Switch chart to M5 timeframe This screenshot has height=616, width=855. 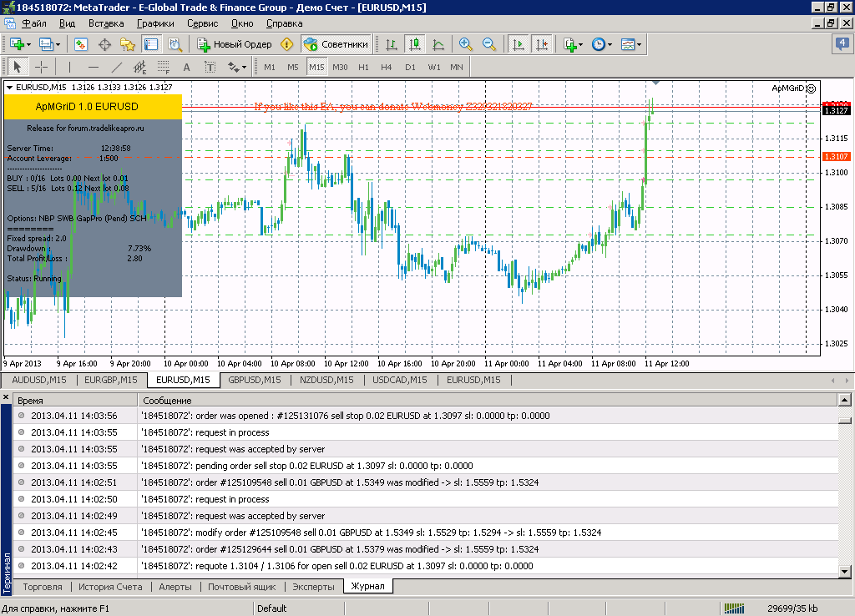[293, 67]
